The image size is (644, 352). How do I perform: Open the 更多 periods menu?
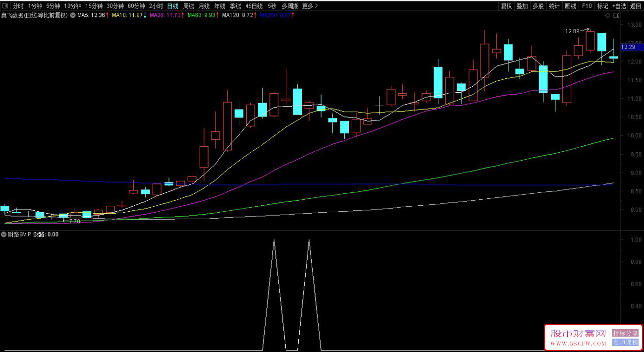[310, 6]
